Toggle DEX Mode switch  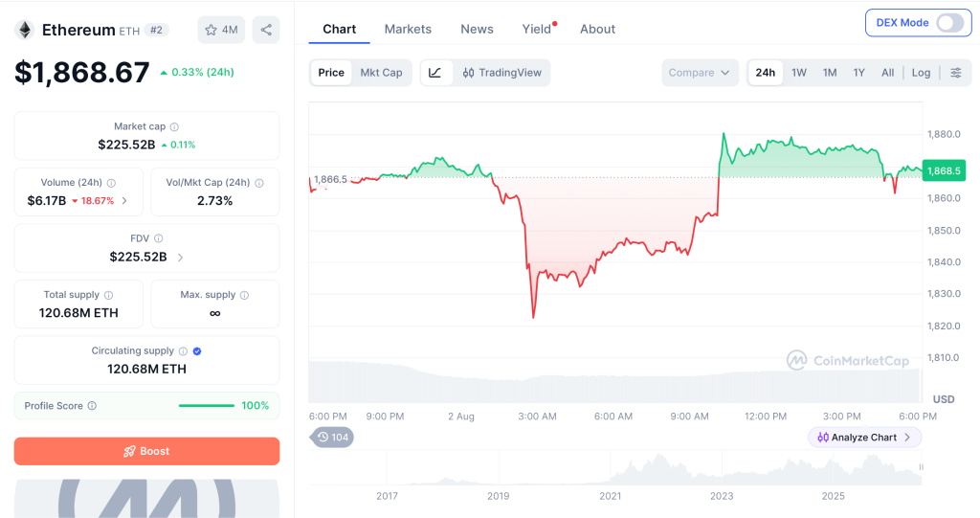948,23
